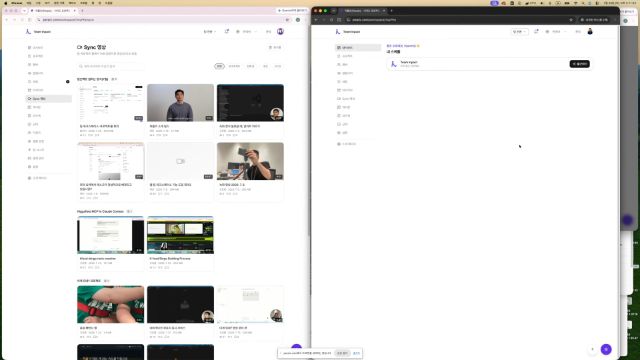Click the black button on the Team Impact row
640x360 pixels.
coord(580,64)
